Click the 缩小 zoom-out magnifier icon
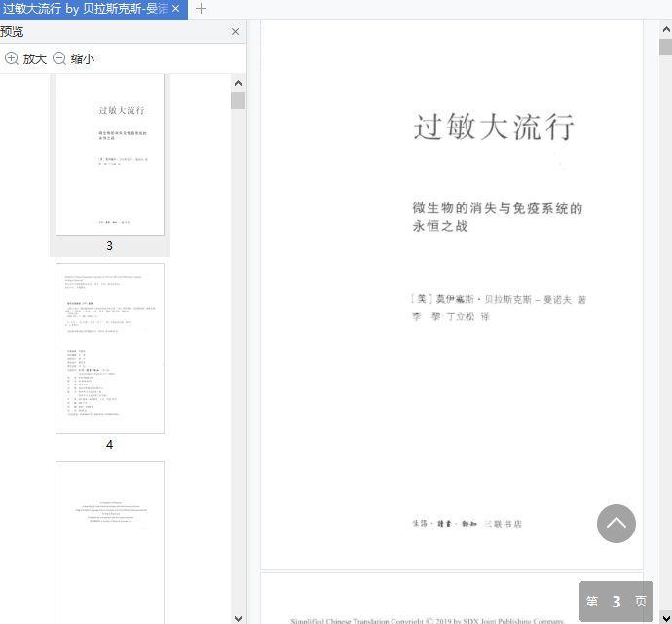The width and height of the screenshot is (672, 624). [x=59, y=58]
